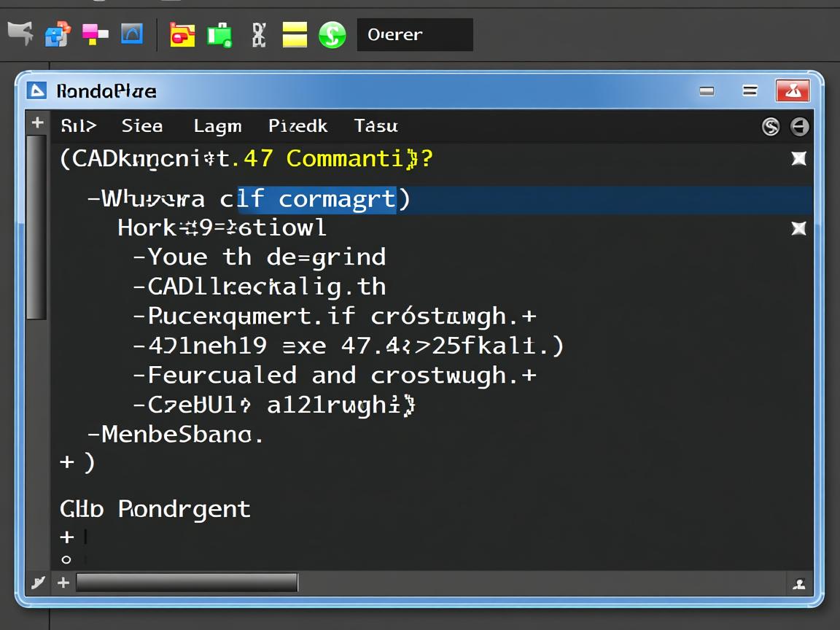
Task: Click the blue cube blocks toolbar icon
Action: (58, 34)
